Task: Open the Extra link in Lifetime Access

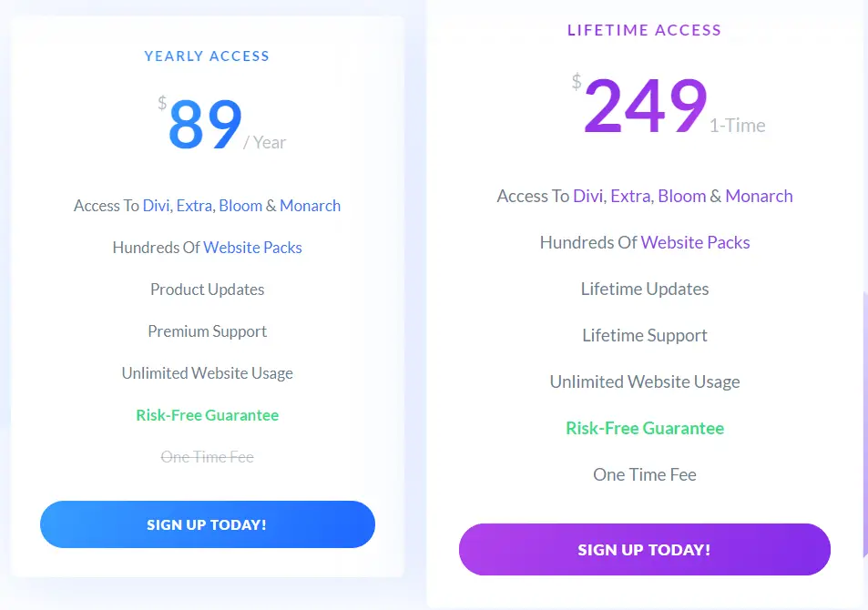Action: [x=630, y=196]
